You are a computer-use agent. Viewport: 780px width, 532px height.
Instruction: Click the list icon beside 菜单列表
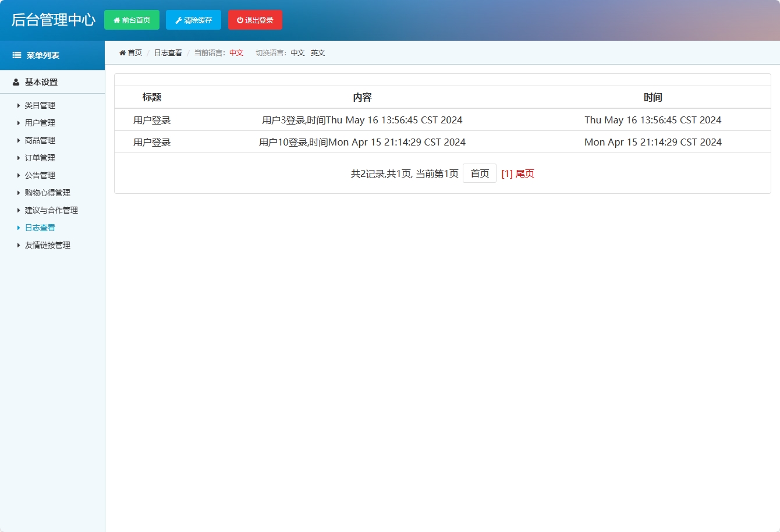tap(17, 55)
